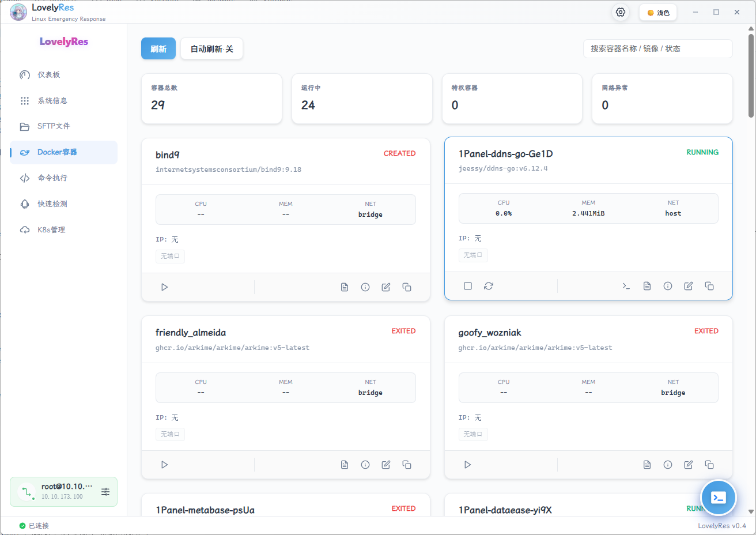The height and width of the screenshot is (535, 756).
Task: Click the image text internetsystemsconsortium/bind9:9.18
Action: [x=229, y=169]
